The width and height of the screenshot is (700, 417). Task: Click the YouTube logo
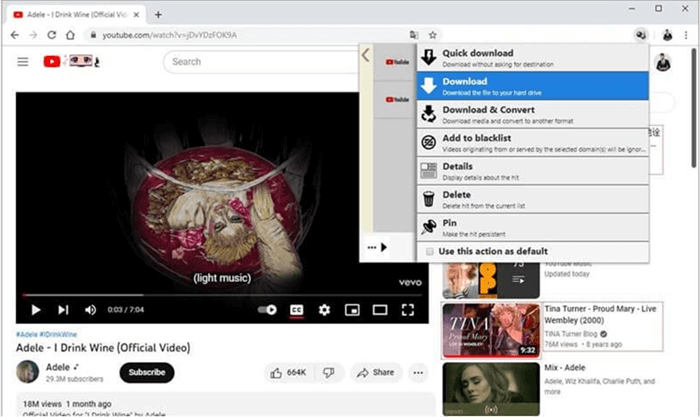tap(71, 61)
